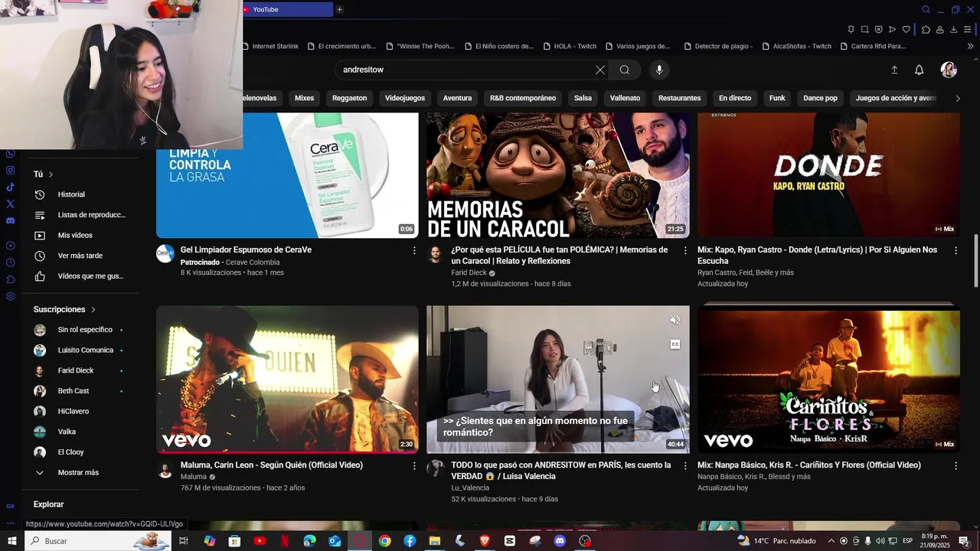The width and height of the screenshot is (980, 551).
Task: Play the Maluma Según Quién vevo thumbnail
Action: 287,380
